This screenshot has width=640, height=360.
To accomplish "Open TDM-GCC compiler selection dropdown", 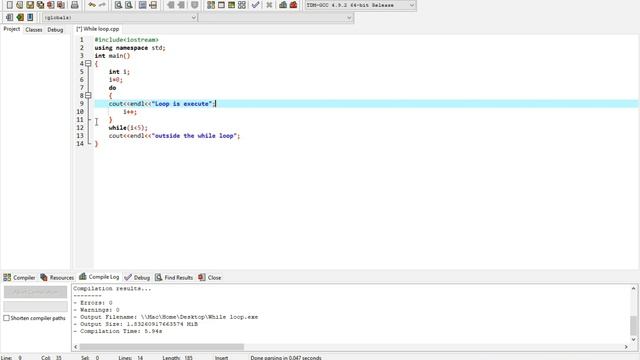I will [360, 5].
